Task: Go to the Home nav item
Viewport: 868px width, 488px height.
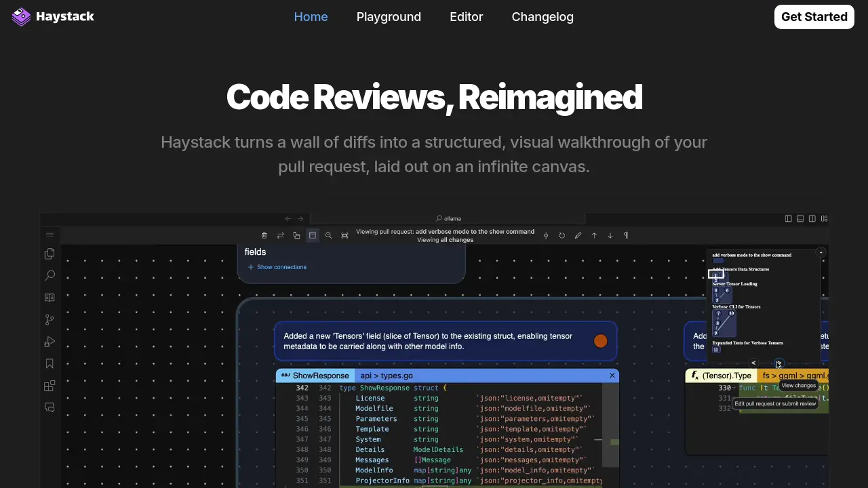Action: coord(311,17)
